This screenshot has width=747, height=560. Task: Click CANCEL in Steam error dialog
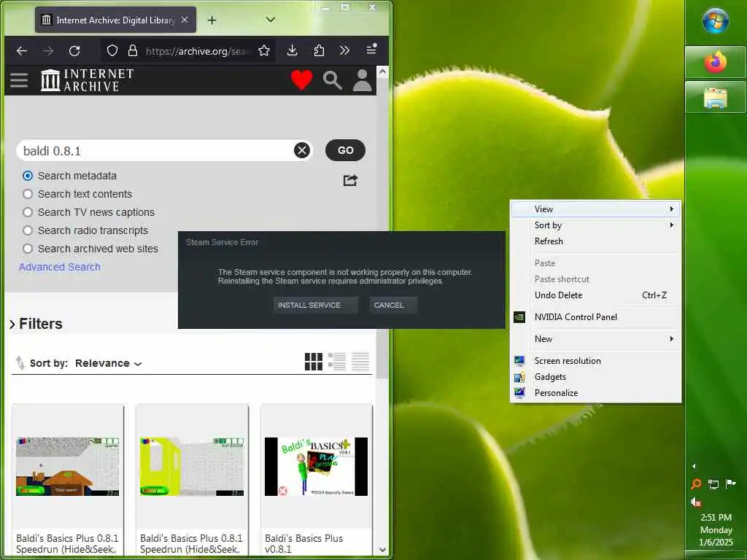coord(393,306)
